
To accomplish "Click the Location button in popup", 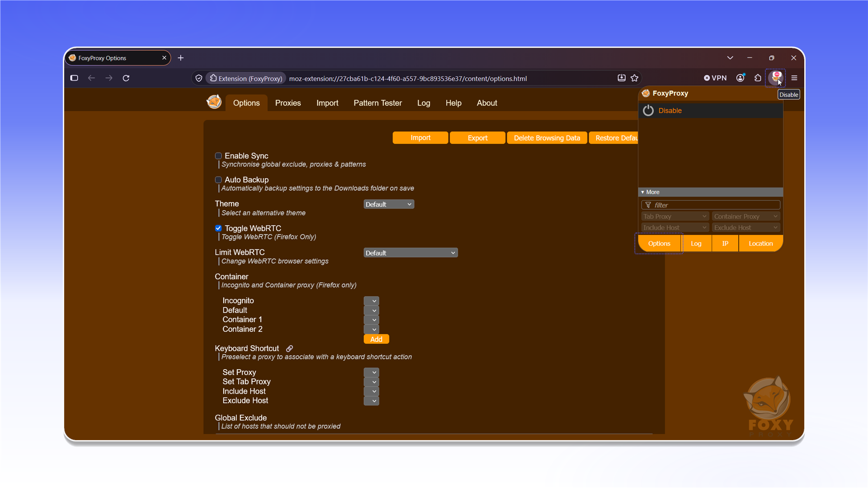I will [760, 244].
